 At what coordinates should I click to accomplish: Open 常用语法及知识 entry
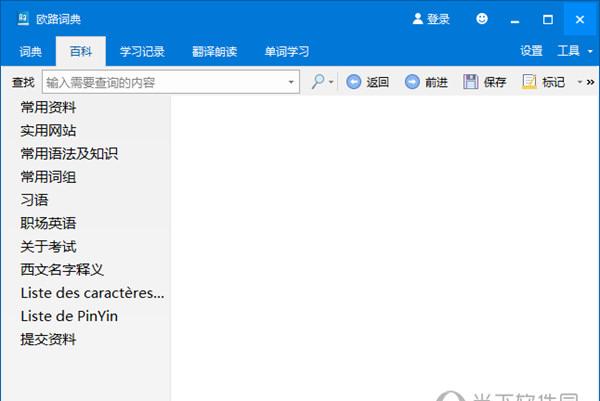tap(69, 153)
